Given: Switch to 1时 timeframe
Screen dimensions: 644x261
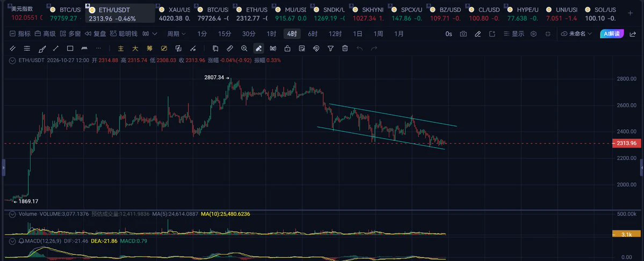Looking at the screenshot, I should [271, 34].
